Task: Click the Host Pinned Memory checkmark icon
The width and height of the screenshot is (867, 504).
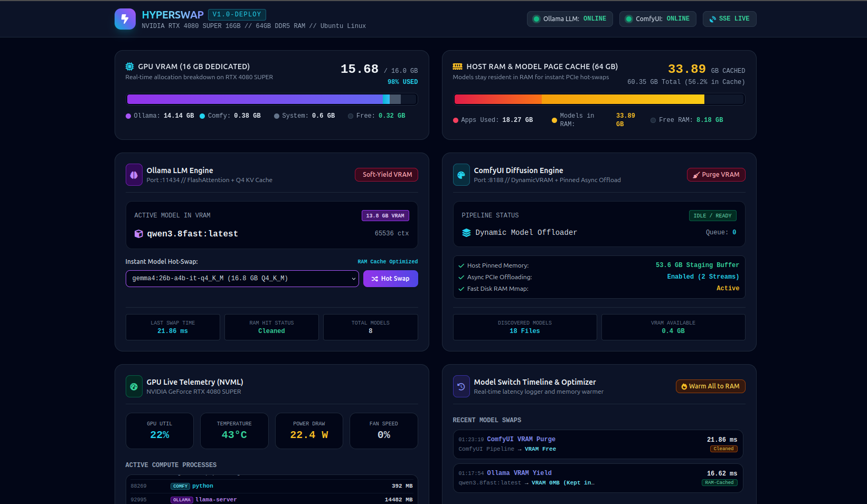Action: click(461, 265)
